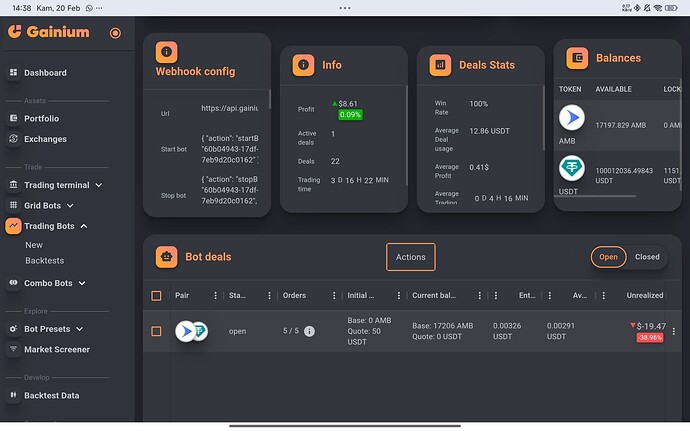The image size is (690, 431).
Task: Click the TOKEN column header in Balances
Action: tap(570, 89)
